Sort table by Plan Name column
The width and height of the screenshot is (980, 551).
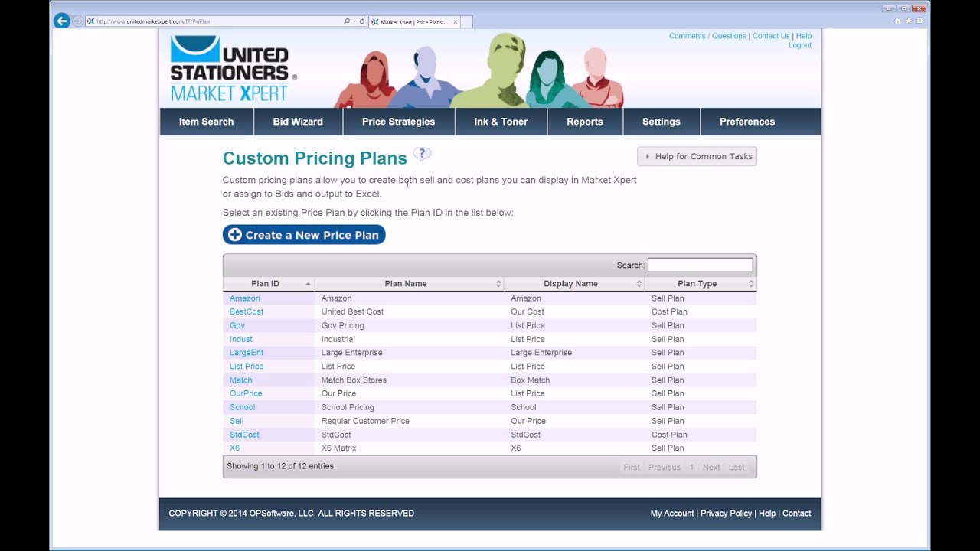click(x=409, y=283)
